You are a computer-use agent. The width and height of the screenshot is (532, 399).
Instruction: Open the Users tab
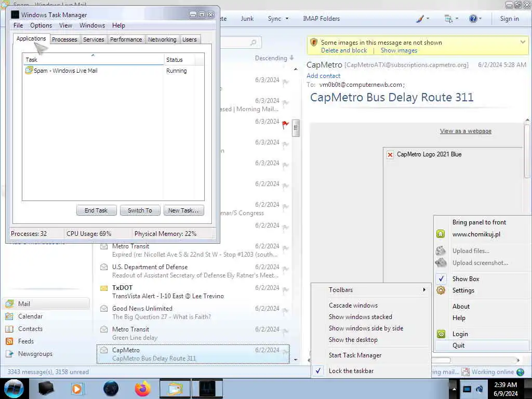pos(189,39)
